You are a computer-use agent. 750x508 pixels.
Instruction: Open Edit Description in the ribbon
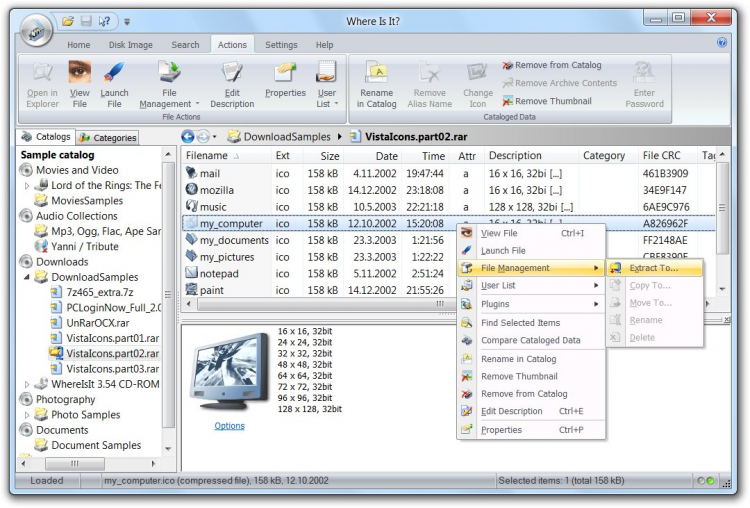(x=232, y=73)
